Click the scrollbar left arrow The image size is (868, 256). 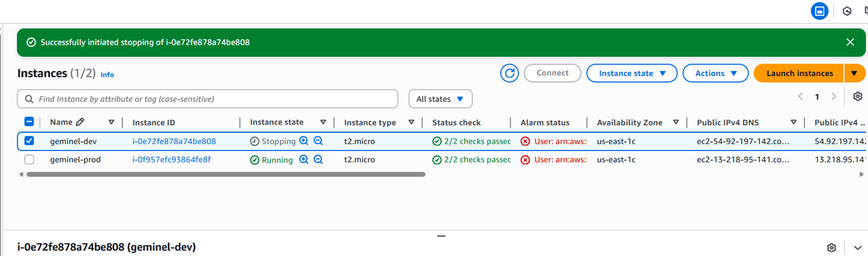21,174
